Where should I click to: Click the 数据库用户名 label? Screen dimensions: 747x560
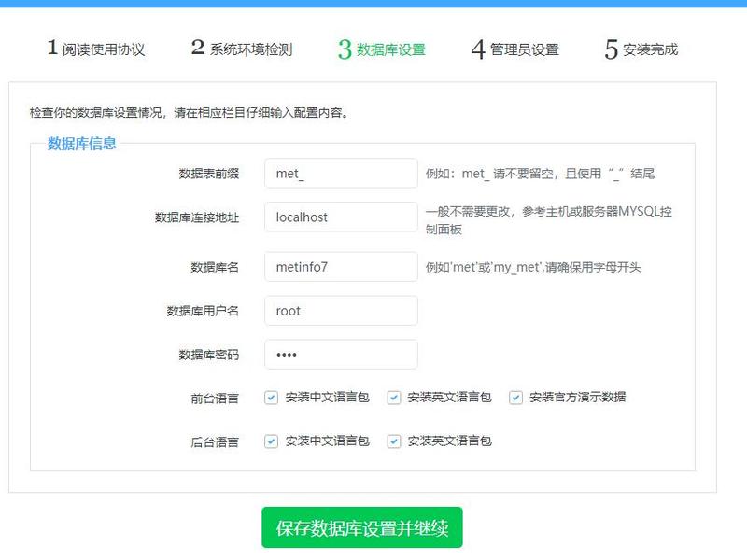(x=203, y=311)
